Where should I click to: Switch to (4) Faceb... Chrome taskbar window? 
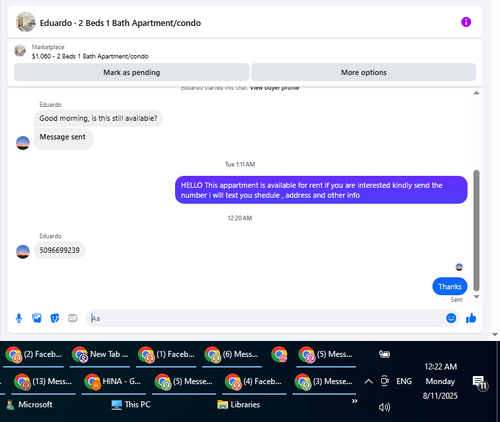(254, 382)
